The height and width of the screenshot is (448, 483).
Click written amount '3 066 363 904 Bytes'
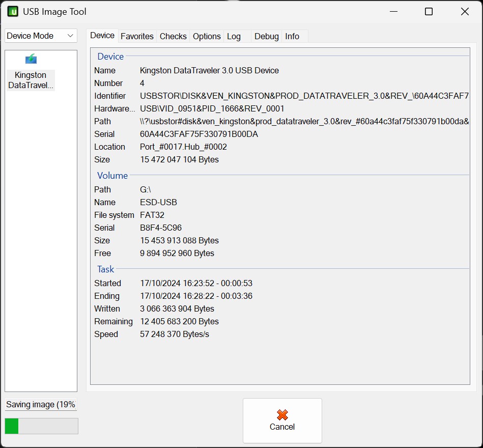177,309
